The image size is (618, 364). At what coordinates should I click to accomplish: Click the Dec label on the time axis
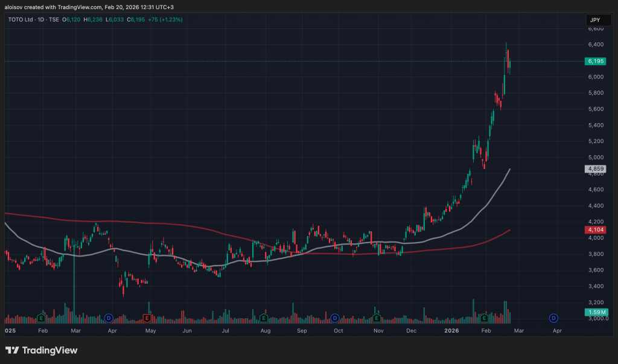click(412, 331)
